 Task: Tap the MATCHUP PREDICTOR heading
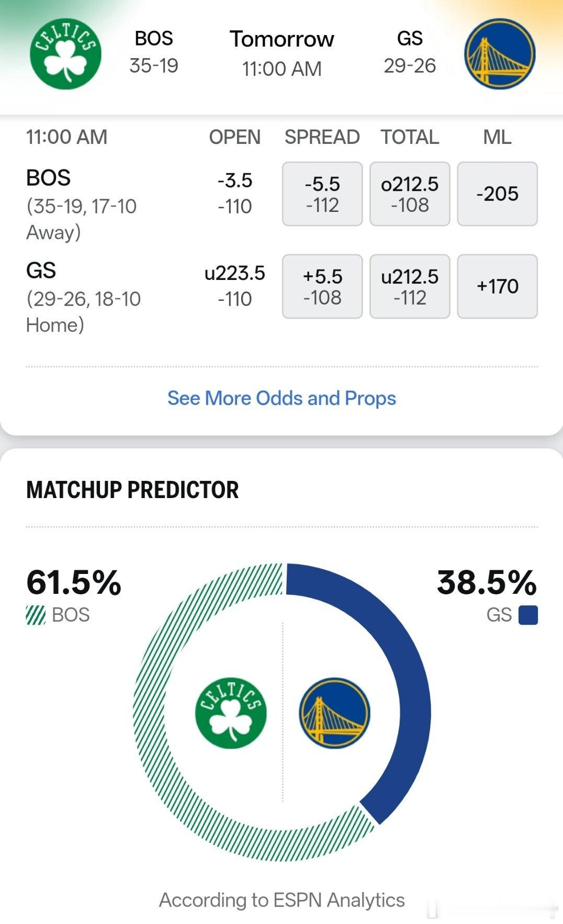click(132, 490)
